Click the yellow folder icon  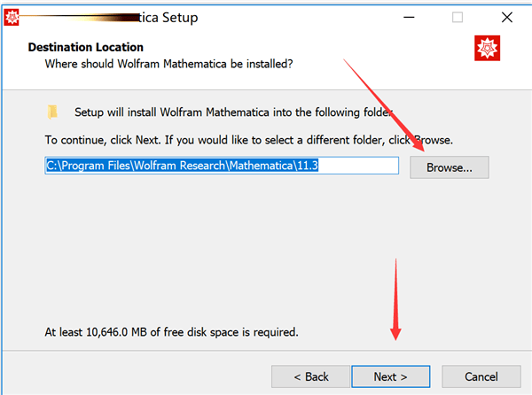(53, 112)
